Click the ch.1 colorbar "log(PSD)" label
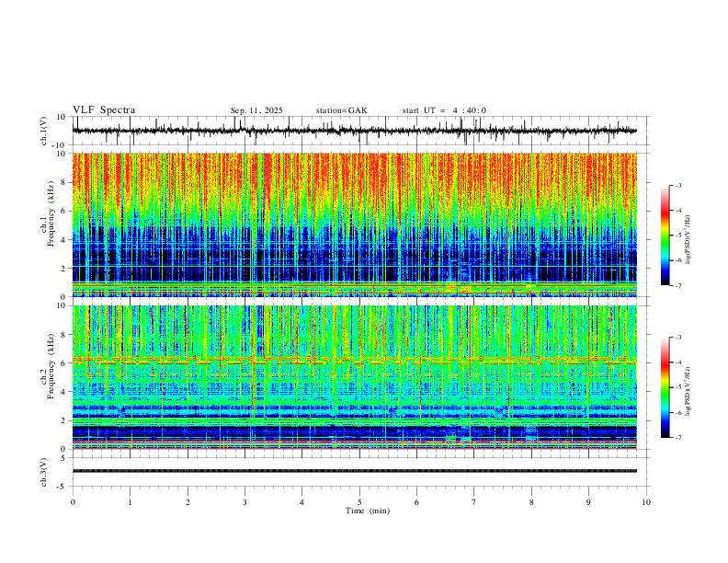This screenshot has height=563, width=728. 688,239
